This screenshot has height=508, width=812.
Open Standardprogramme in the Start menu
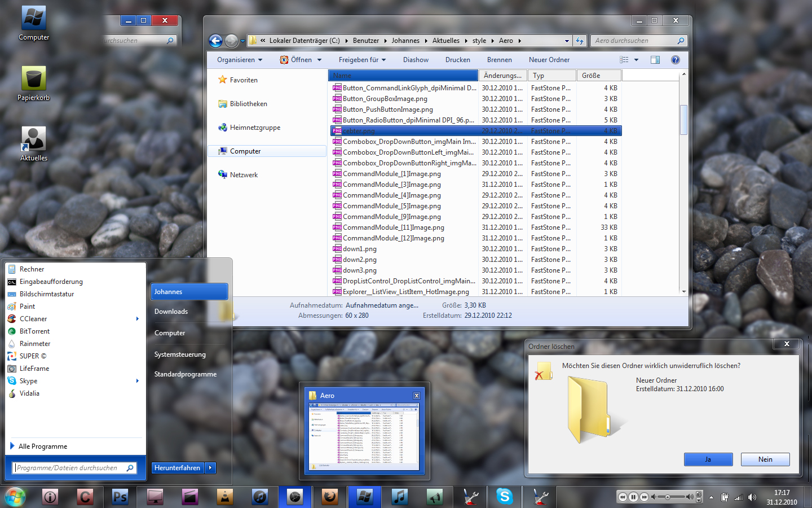[x=186, y=374]
